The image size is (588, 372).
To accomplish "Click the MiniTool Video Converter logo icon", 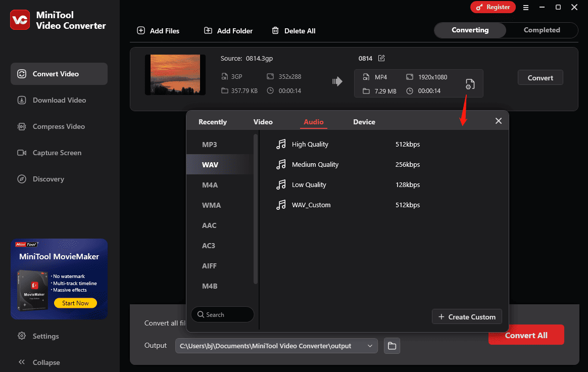I will pyautogui.click(x=20, y=20).
